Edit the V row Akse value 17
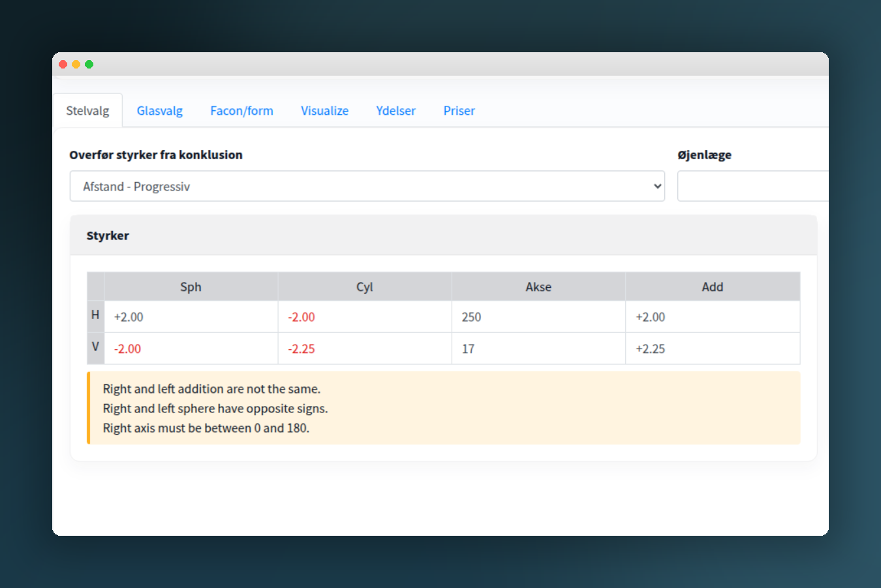Screen dimensions: 881x588 [x=538, y=349]
